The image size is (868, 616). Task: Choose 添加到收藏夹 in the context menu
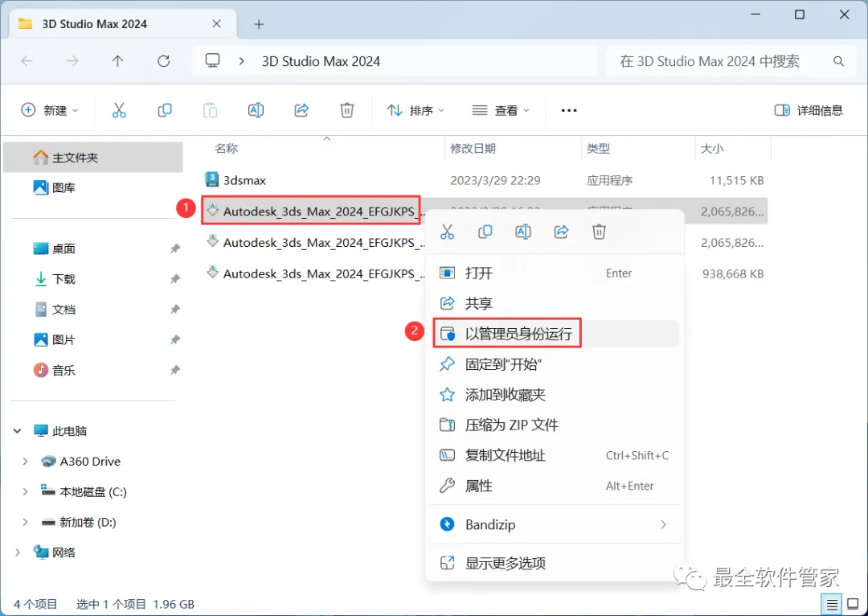click(x=555, y=394)
